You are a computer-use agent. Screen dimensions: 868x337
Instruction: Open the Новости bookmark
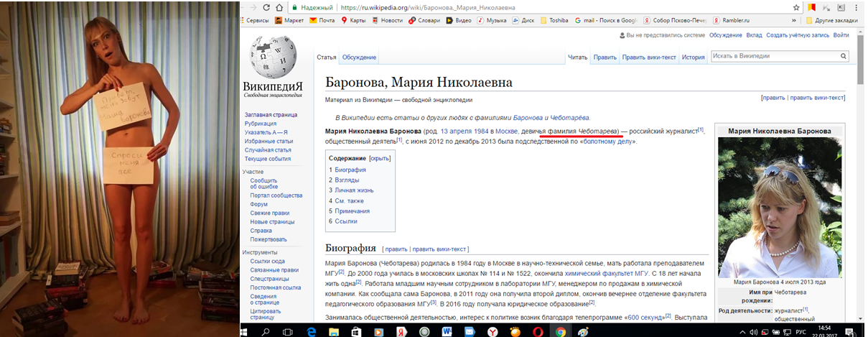pos(388,20)
